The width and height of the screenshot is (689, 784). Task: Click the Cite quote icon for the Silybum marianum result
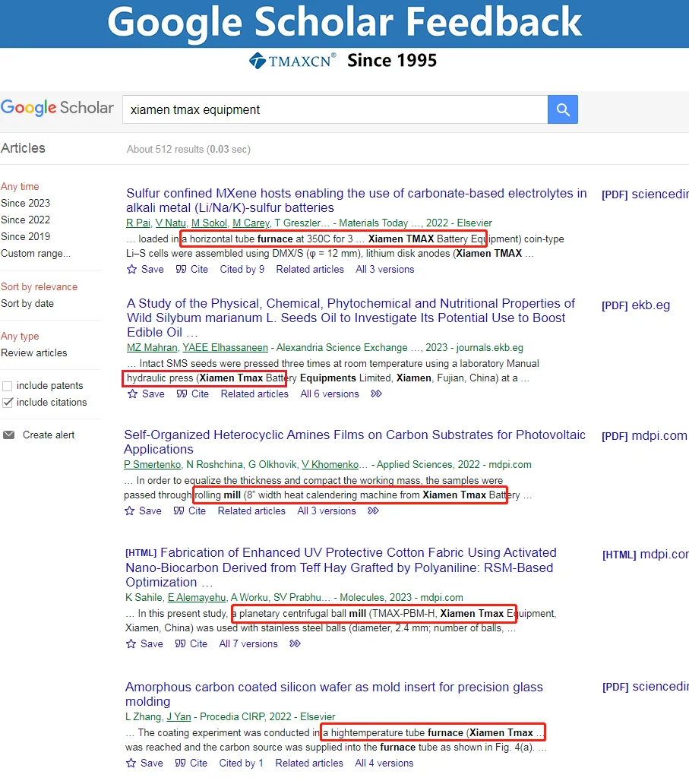(182, 394)
